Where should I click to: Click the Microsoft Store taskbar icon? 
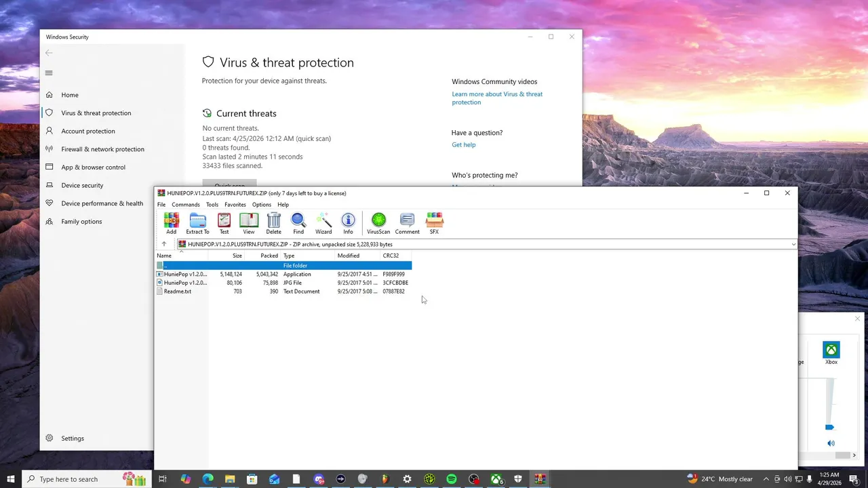pyautogui.click(x=252, y=479)
